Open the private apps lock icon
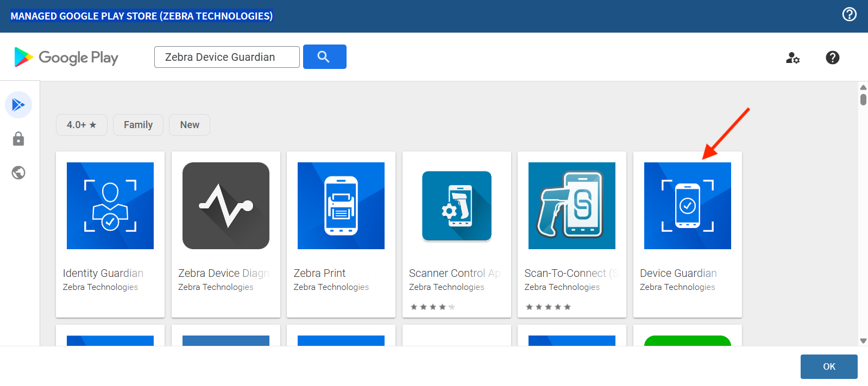This screenshot has width=868, height=386. click(18, 139)
